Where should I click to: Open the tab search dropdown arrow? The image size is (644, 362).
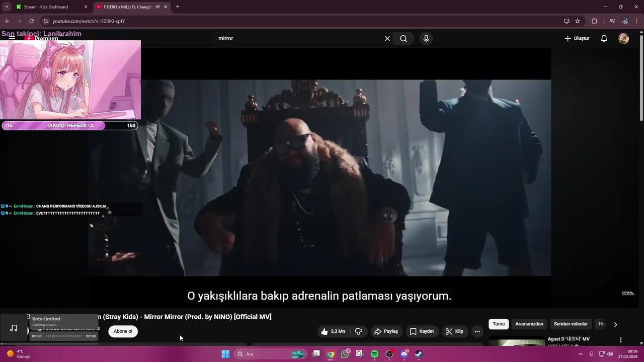pyautogui.click(x=7, y=7)
